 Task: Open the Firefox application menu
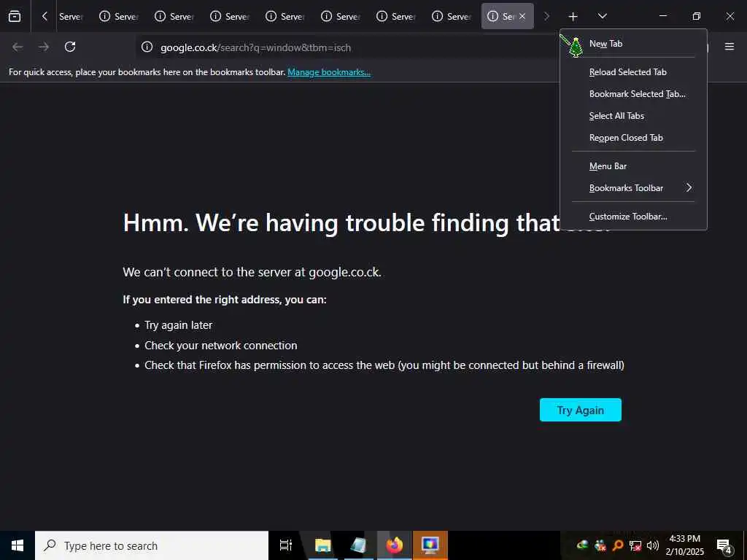click(729, 47)
